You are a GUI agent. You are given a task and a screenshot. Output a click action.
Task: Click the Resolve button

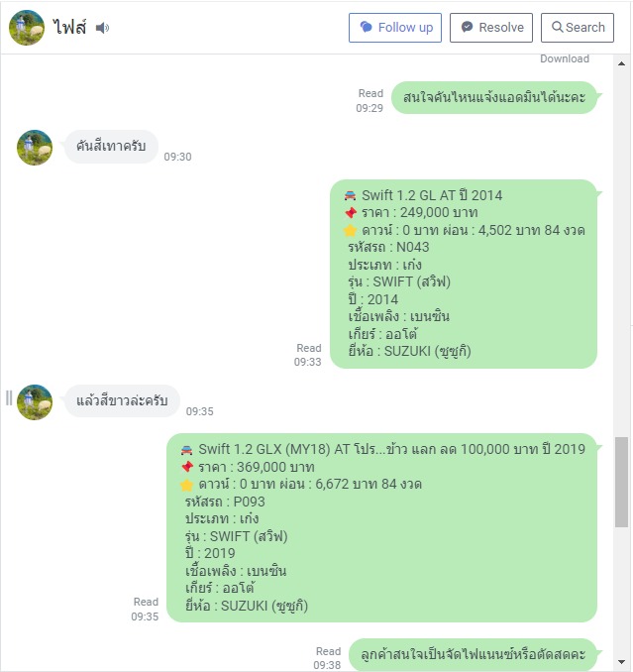490,28
